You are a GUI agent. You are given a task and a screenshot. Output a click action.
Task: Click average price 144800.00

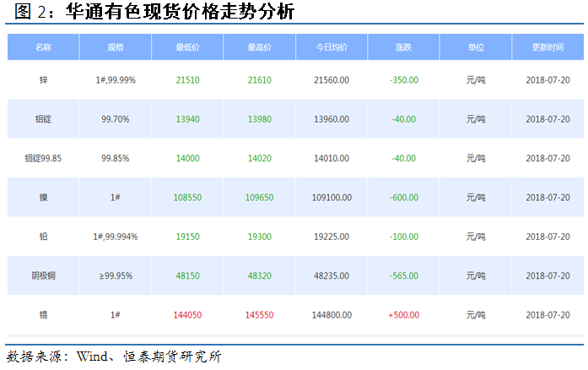332,315
